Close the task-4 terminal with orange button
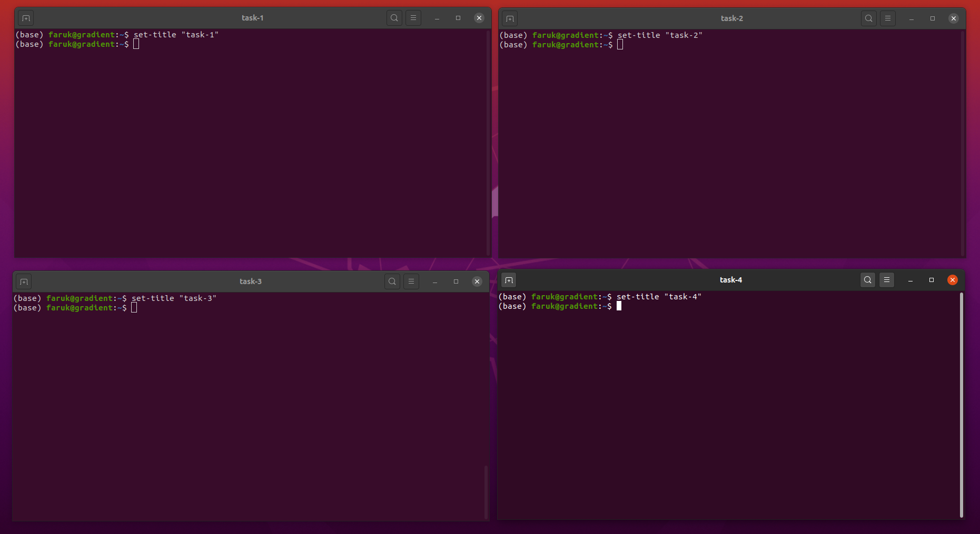980x534 pixels. pos(953,280)
